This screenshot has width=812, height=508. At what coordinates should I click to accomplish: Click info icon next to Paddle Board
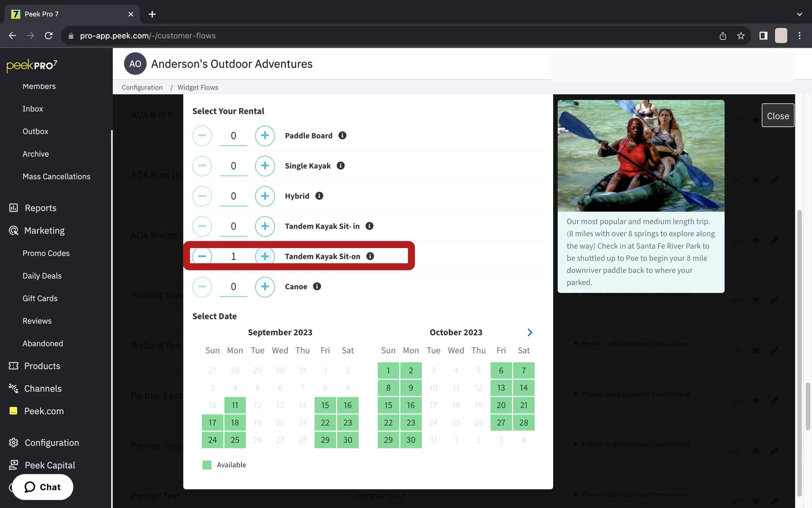(x=342, y=136)
